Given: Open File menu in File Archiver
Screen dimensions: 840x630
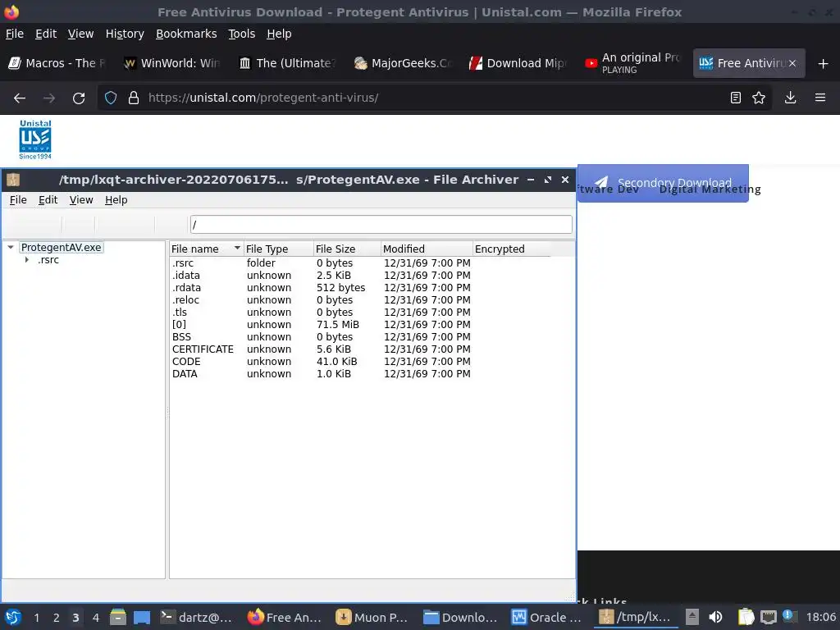Looking at the screenshot, I should [x=18, y=200].
